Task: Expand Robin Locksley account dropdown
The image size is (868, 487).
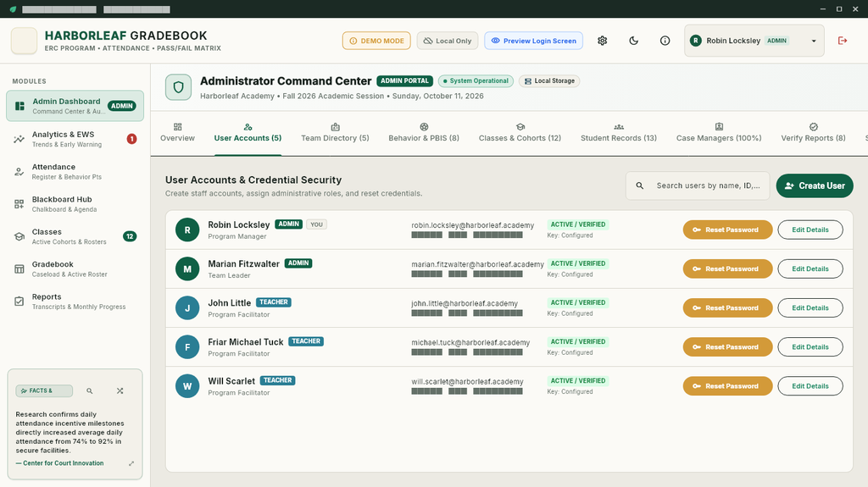Action: [x=754, y=41]
